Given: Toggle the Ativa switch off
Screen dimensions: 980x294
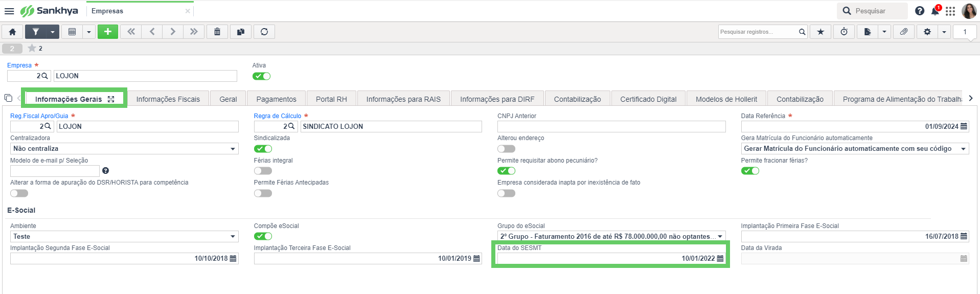Looking at the screenshot, I should coord(262,76).
